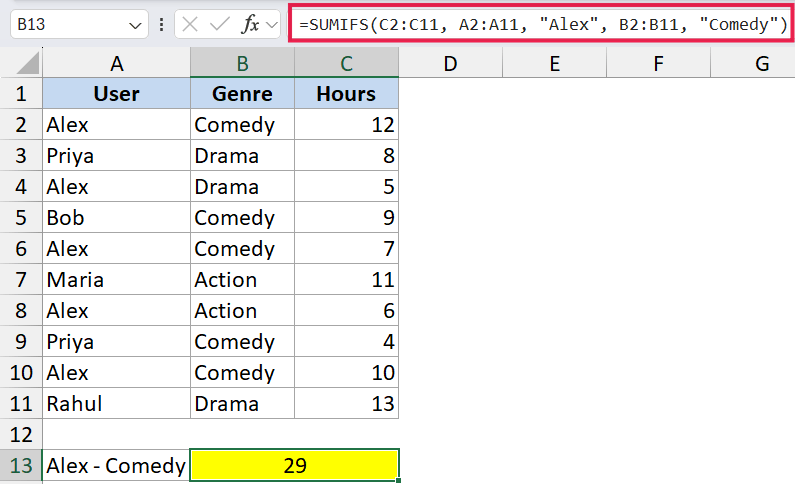Click the Select All corner triangle
This screenshot has width=795, height=484.
(27, 63)
